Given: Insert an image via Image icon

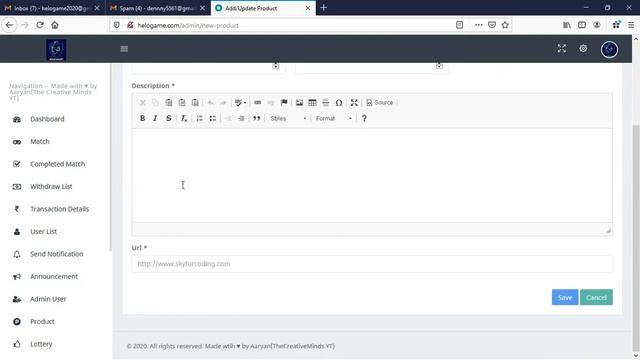Looking at the screenshot, I should (x=299, y=103).
